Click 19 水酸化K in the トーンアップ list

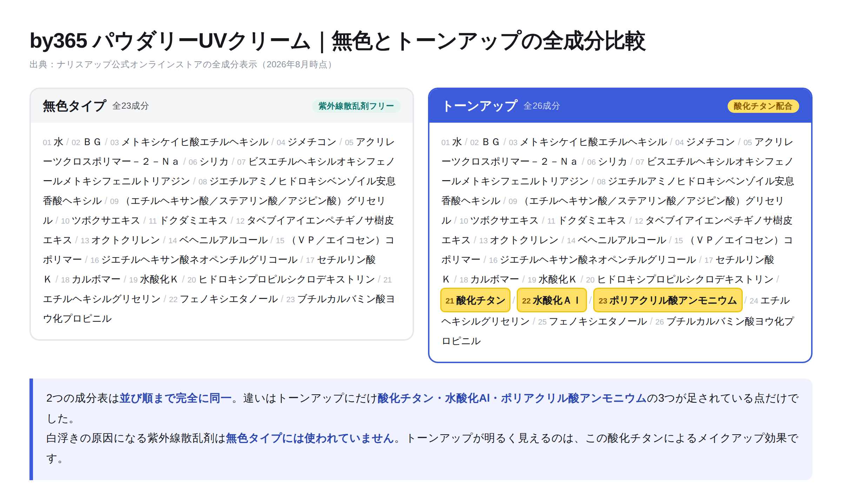pyautogui.click(x=552, y=279)
